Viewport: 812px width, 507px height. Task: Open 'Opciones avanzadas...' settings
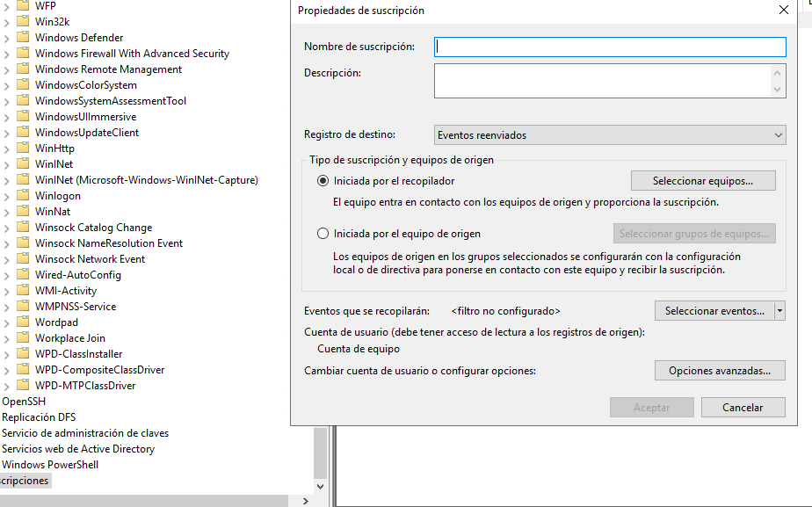719,371
